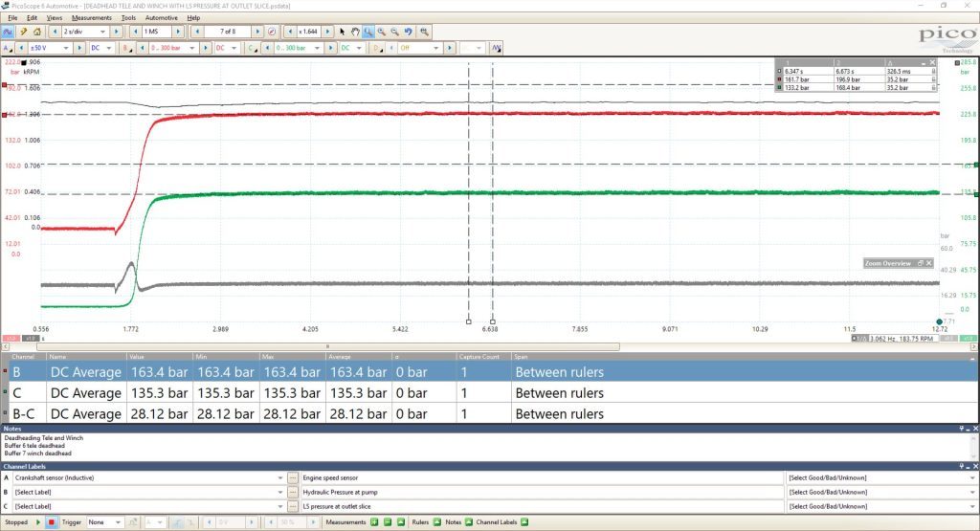Click ellipsis button for channel C label
This screenshot has width=980, height=531.
pyautogui.click(x=293, y=507)
